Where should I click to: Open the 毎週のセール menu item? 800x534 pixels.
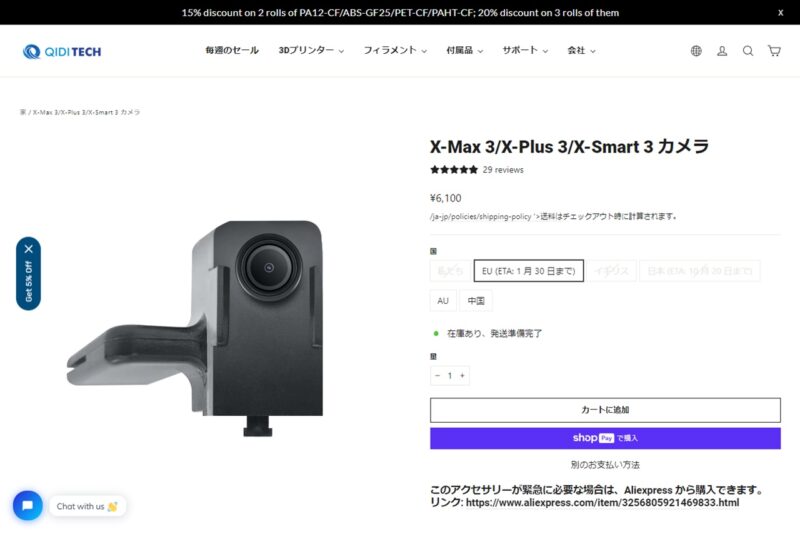click(x=232, y=50)
